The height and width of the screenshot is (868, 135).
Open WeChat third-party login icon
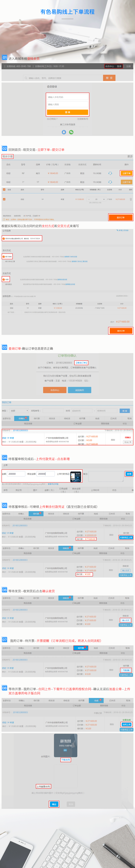(x=71, y=132)
